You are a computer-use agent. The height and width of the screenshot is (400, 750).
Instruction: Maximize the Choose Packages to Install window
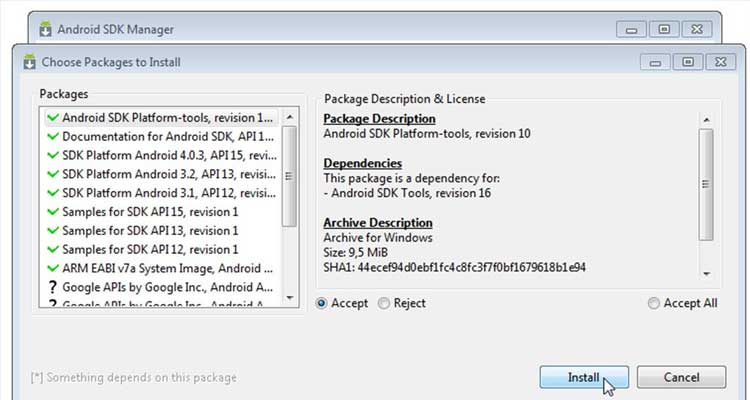[688, 62]
